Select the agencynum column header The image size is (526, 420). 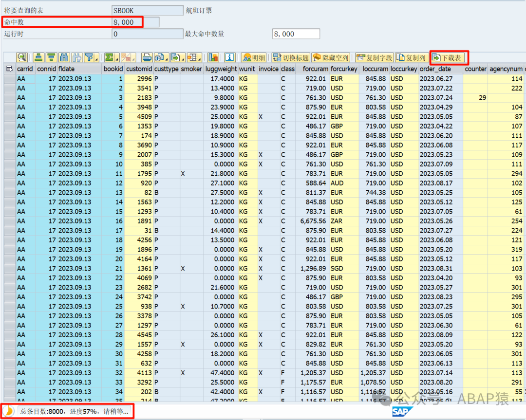[x=506, y=69]
